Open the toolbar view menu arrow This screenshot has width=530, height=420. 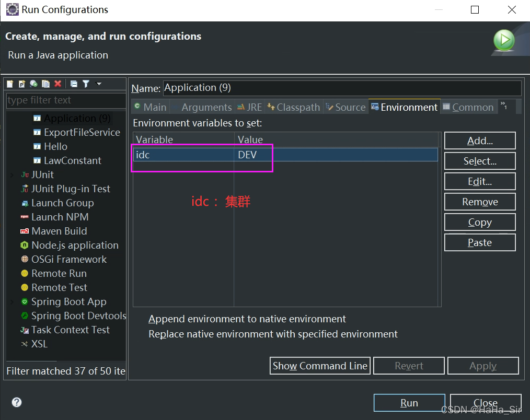(x=99, y=84)
